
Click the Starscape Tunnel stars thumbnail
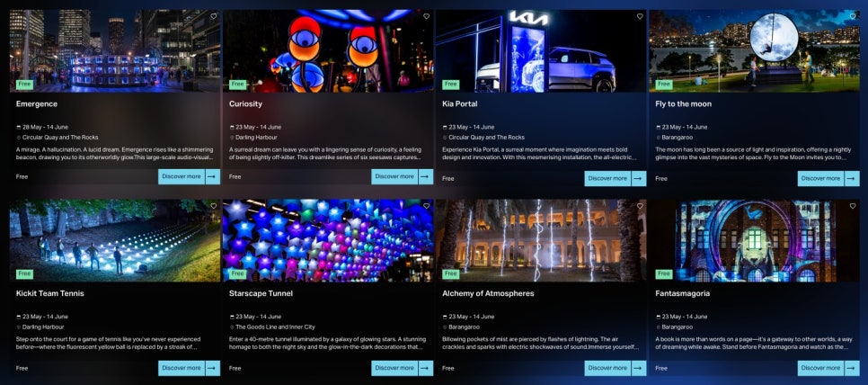(x=328, y=240)
